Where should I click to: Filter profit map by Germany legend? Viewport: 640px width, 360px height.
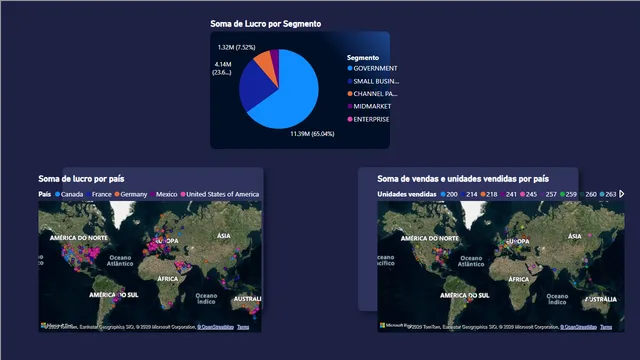pyautogui.click(x=131, y=194)
